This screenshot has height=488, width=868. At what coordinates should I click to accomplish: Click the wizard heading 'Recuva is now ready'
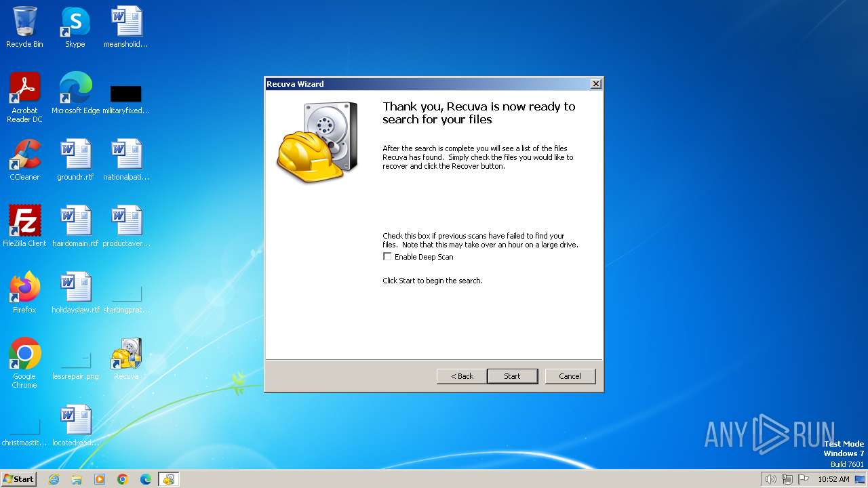pos(479,113)
